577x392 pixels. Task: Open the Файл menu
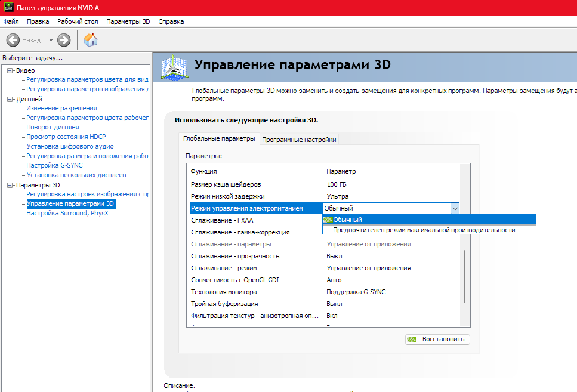click(x=11, y=21)
